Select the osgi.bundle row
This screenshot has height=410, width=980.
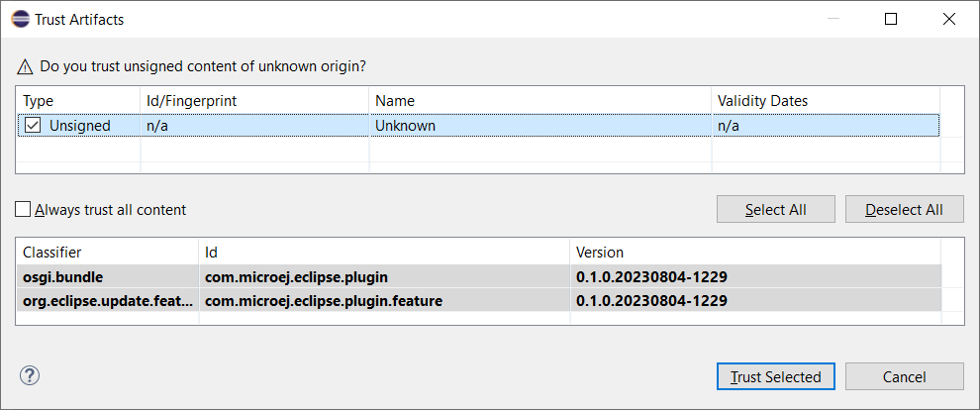[x=60, y=276]
